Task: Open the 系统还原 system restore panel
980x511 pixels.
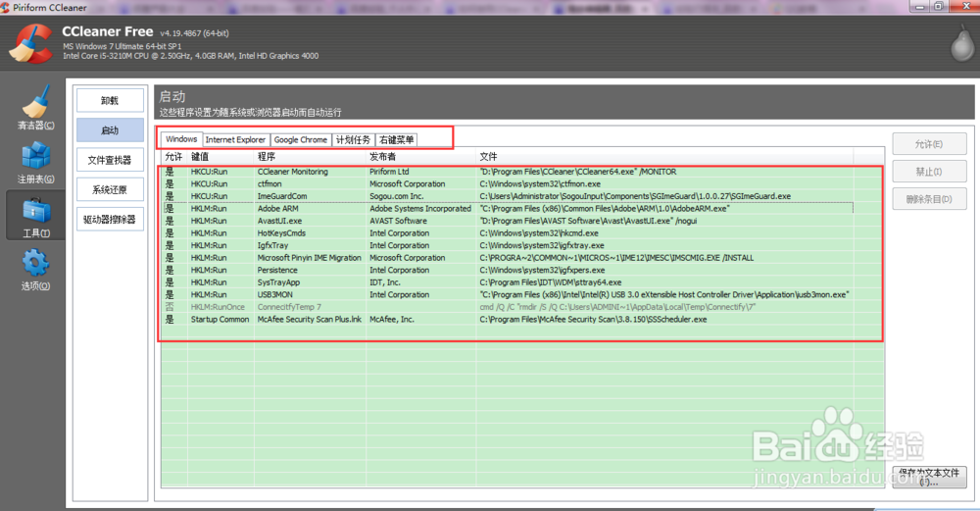Action: [110, 189]
